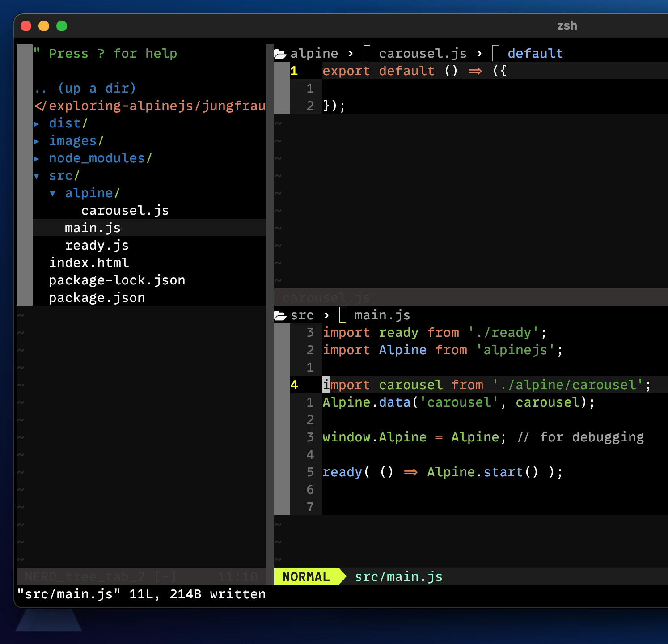Select the default symbol in the breadcrumb bar

tap(535, 53)
